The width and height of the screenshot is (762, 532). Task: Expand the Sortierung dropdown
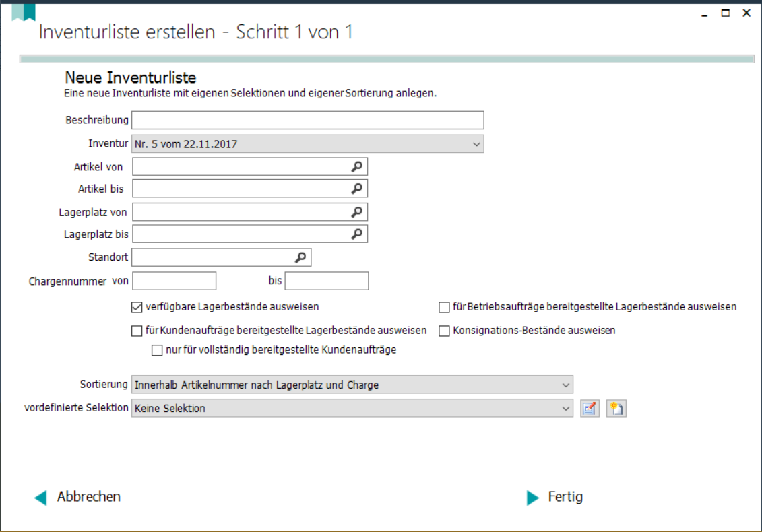click(352, 385)
